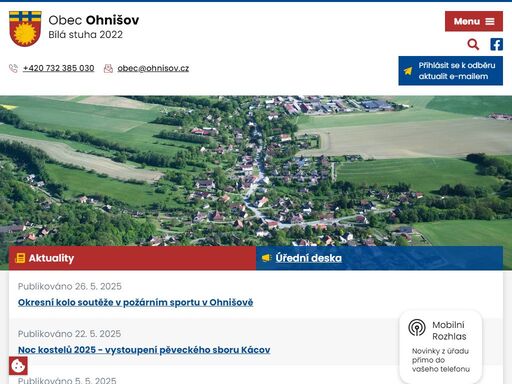Image resolution: width=512 pixels, height=384 pixels.
Task: Click the paper plane icon in subscribe button
Action: pyautogui.click(x=408, y=71)
